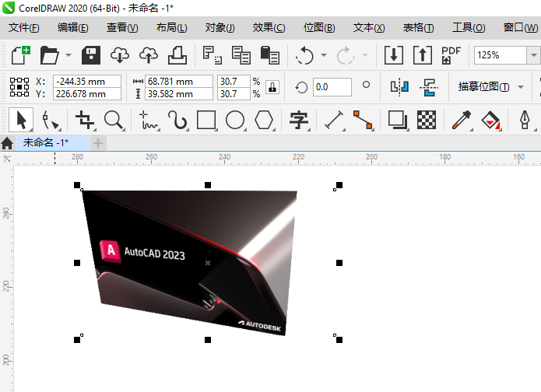The image size is (541, 392).
Task: Undo the last action
Action: 304,55
